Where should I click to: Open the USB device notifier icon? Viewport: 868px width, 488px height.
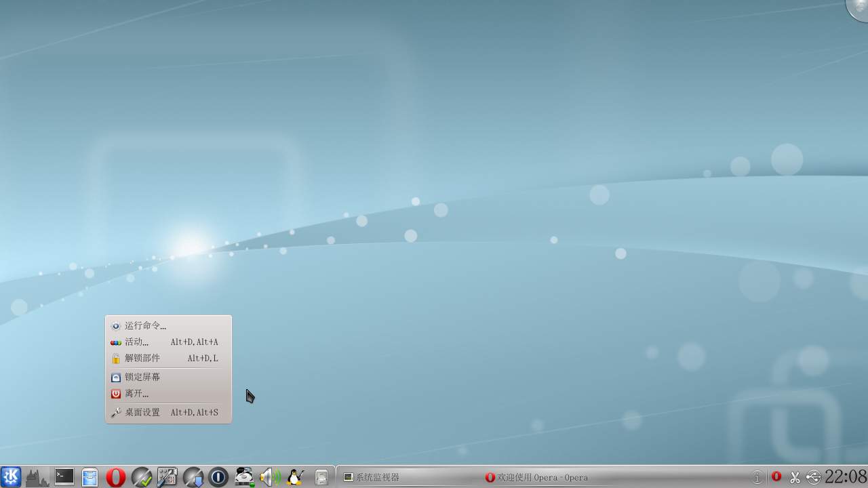813,477
